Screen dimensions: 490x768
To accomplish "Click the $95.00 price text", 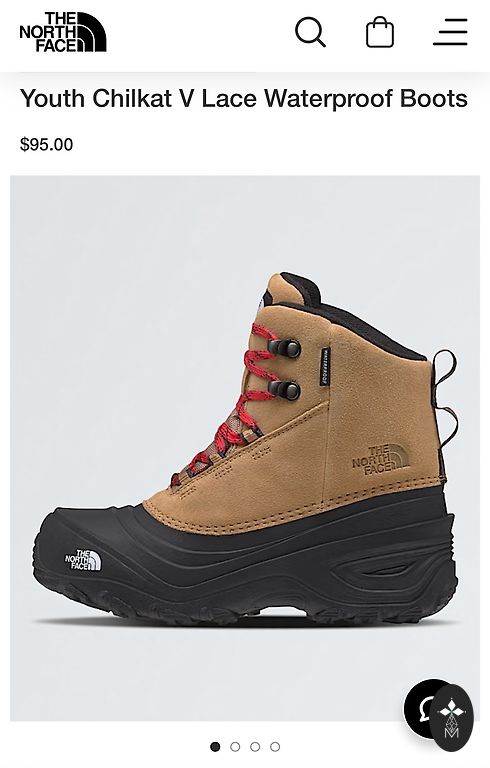I will click(47, 144).
